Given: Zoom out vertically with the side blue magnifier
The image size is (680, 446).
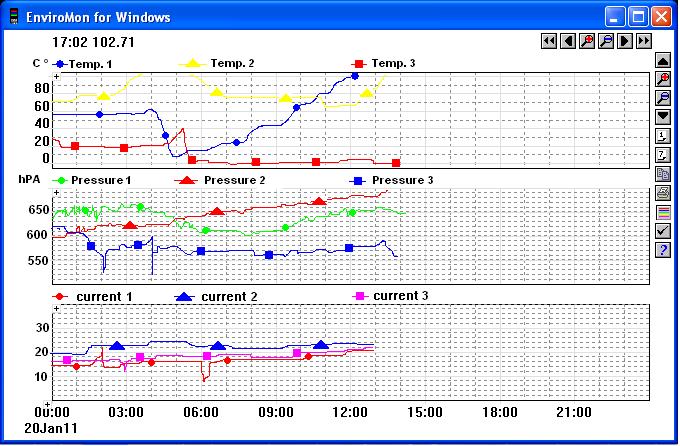Looking at the screenshot, I should point(663,98).
